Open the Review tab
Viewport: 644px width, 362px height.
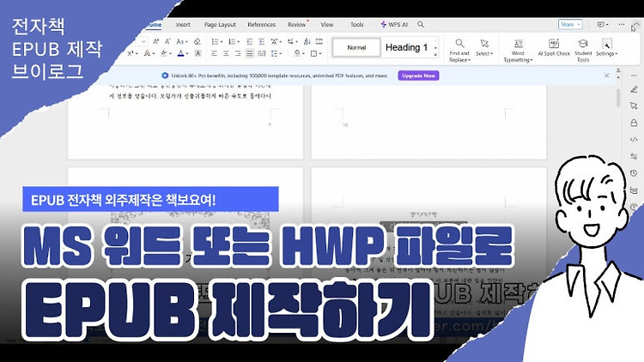(296, 25)
